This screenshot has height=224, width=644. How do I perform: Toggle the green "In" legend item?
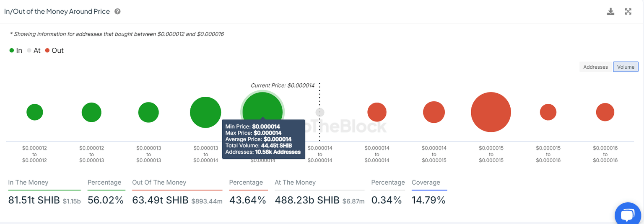[16, 51]
